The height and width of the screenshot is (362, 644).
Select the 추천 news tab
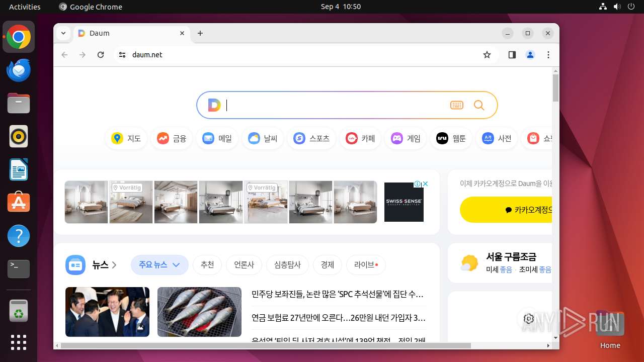pos(207,264)
